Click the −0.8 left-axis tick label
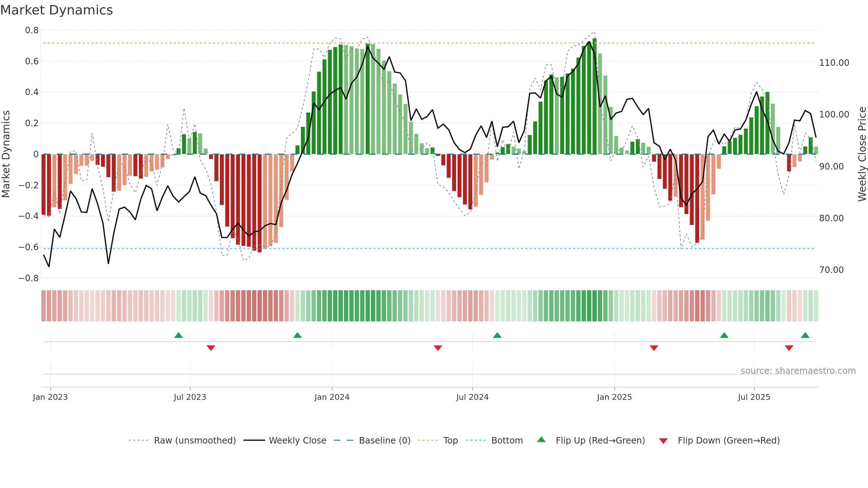Viewport: 868px width, 488px height. 29,278
